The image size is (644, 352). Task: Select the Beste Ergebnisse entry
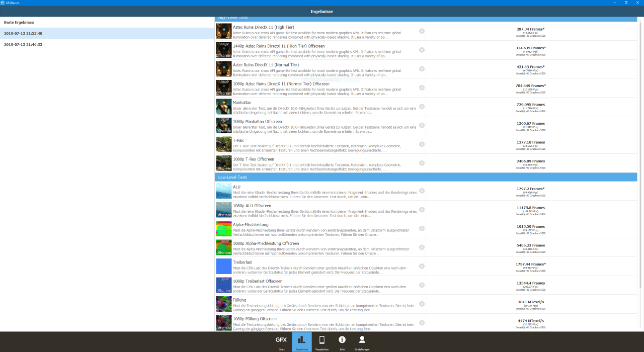(x=107, y=22)
